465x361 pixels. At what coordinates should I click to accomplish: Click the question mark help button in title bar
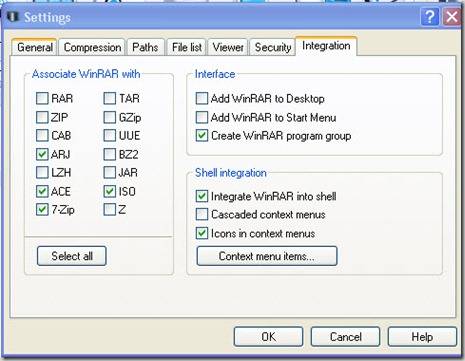(430, 17)
